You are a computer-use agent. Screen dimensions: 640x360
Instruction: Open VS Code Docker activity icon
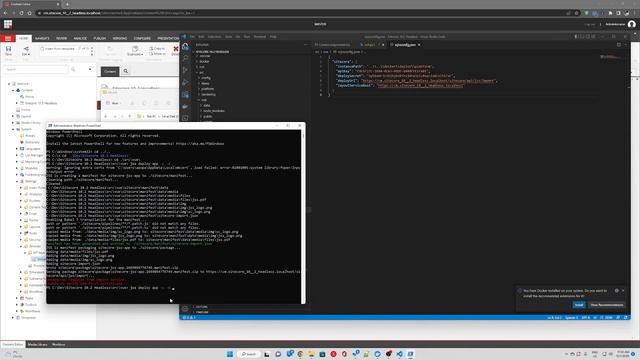click(x=185, y=107)
